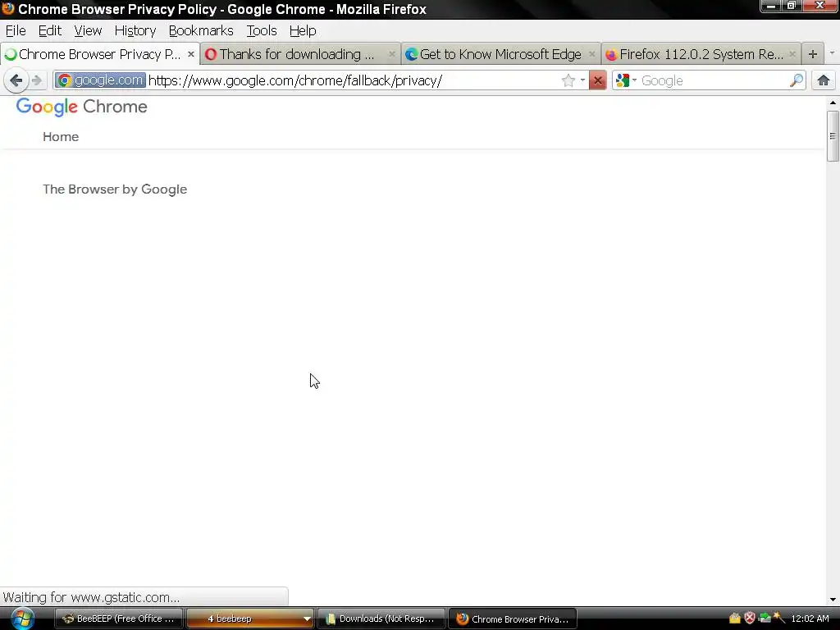Expand the beebeep taskbar group dropdown
Image resolution: width=840 pixels, height=630 pixels.
tap(307, 619)
